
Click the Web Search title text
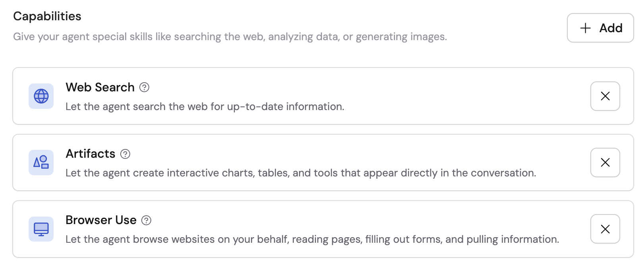tap(100, 87)
